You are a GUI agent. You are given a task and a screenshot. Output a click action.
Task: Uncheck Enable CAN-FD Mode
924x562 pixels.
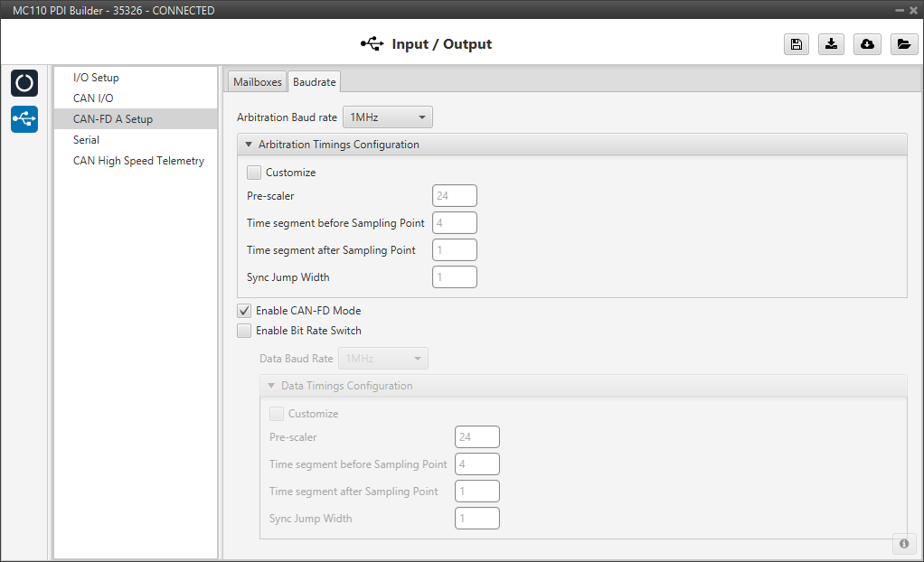244,311
